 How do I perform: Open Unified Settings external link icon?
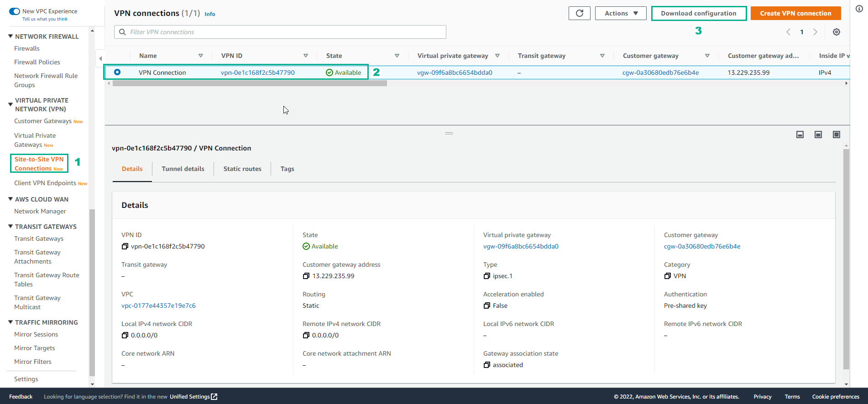pos(214,397)
